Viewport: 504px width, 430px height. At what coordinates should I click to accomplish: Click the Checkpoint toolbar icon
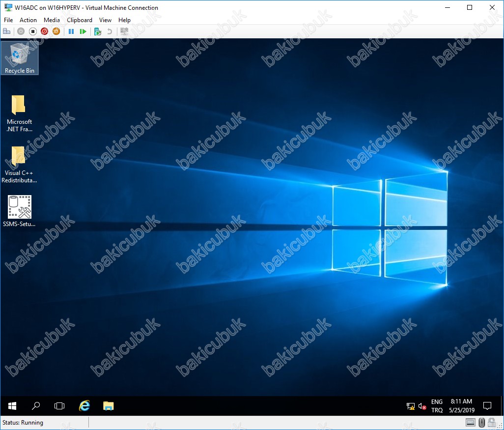[x=98, y=31]
